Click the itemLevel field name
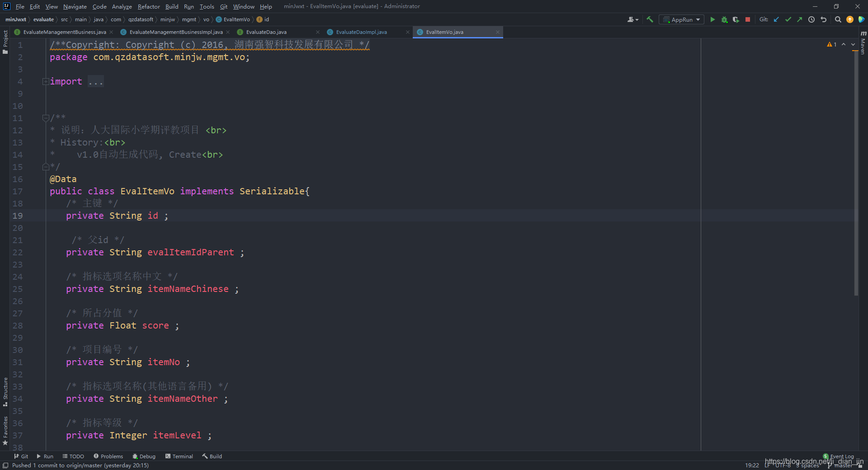The image size is (868, 470). [177, 435]
